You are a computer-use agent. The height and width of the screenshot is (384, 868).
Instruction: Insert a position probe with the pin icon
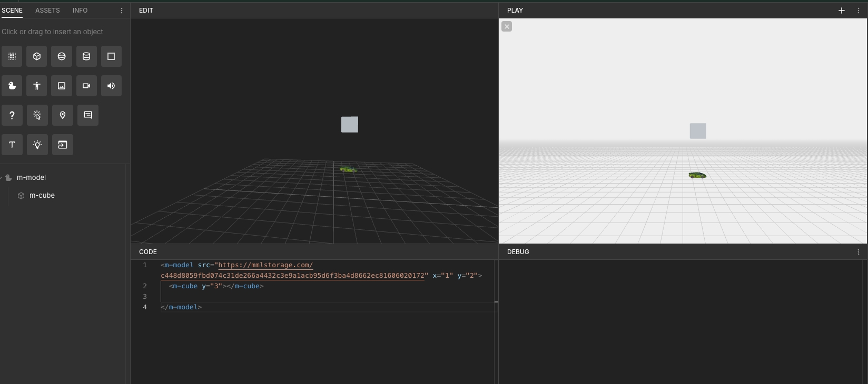(63, 115)
